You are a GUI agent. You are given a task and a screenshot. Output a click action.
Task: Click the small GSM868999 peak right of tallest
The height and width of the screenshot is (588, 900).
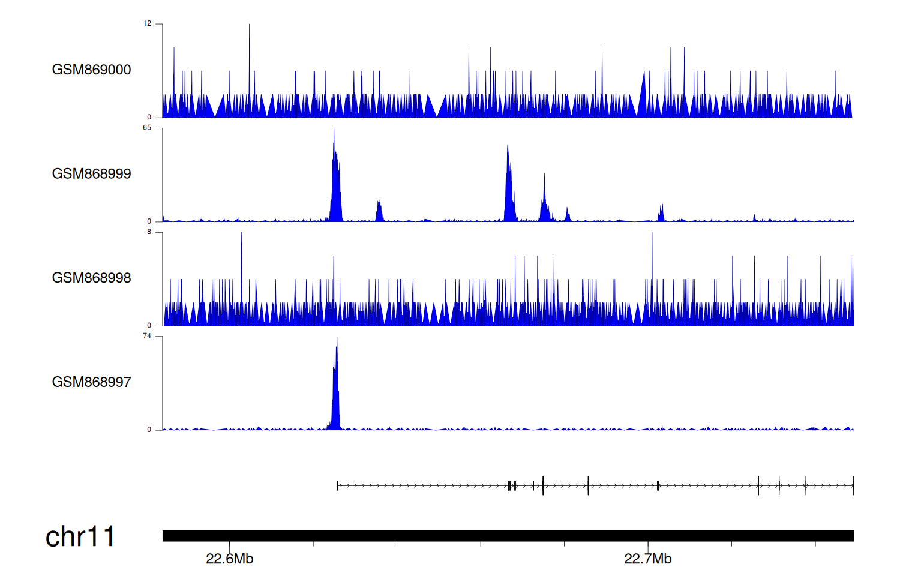point(379,211)
